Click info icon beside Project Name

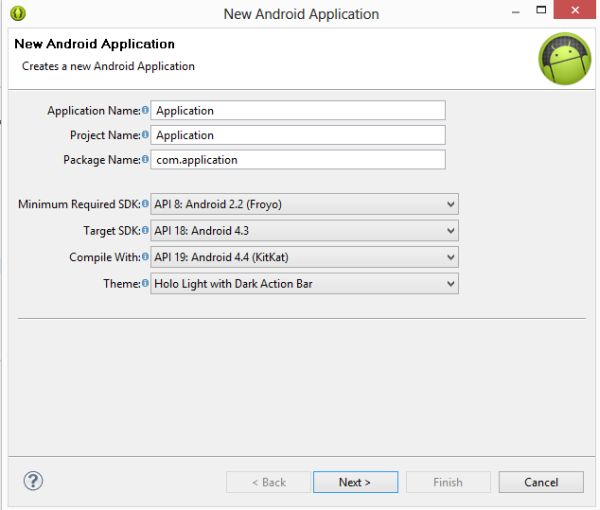coord(145,135)
